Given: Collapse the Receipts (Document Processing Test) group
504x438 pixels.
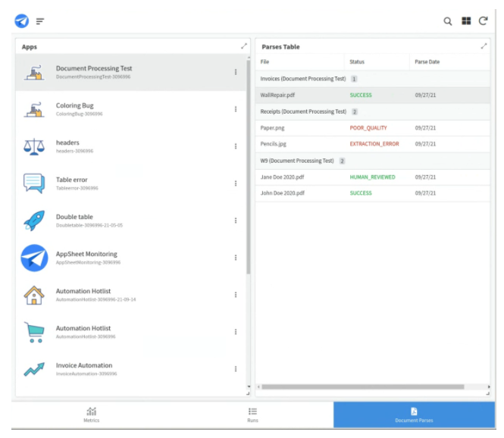Looking at the screenshot, I should (373, 111).
